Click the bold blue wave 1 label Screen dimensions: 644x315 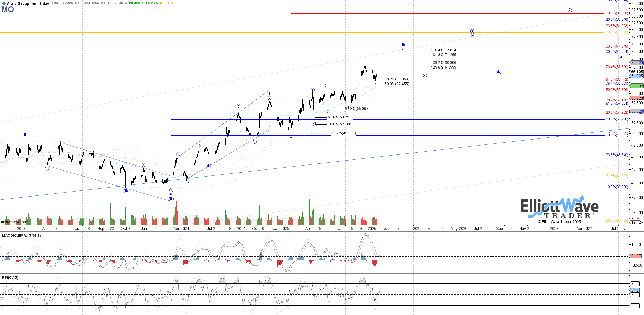click(x=269, y=93)
